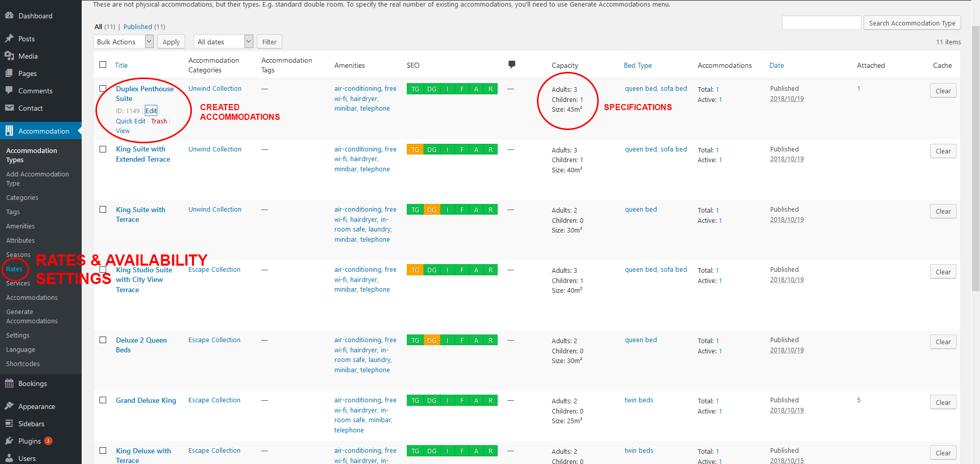Click the Plugins plug icon
This screenshot has height=464, width=980.
pos(9,441)
